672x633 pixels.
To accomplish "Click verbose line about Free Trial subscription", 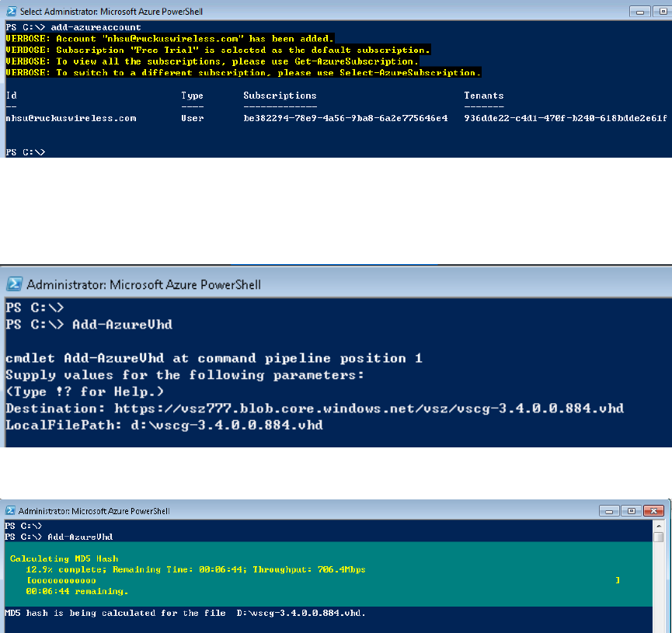I will click(218, 50).
